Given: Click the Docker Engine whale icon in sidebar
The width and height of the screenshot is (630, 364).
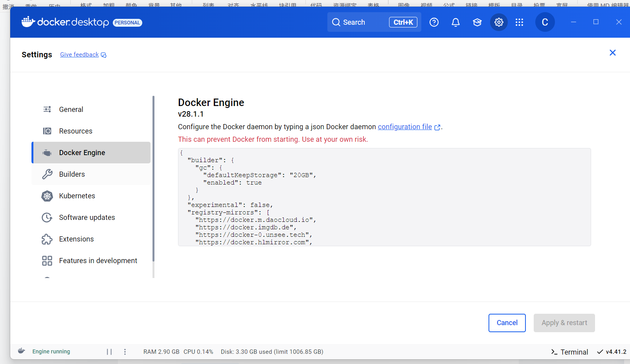Looking at the screenshot, I should pos(47,153).
